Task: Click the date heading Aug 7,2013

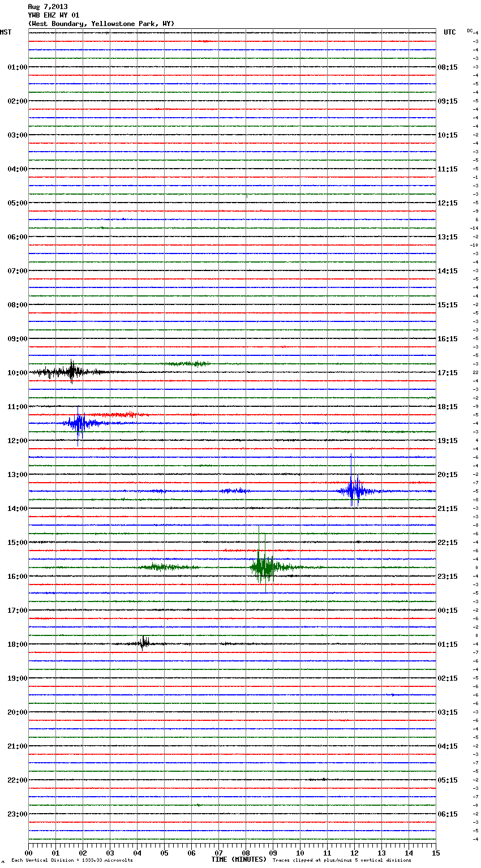Action: click(48, 7)
